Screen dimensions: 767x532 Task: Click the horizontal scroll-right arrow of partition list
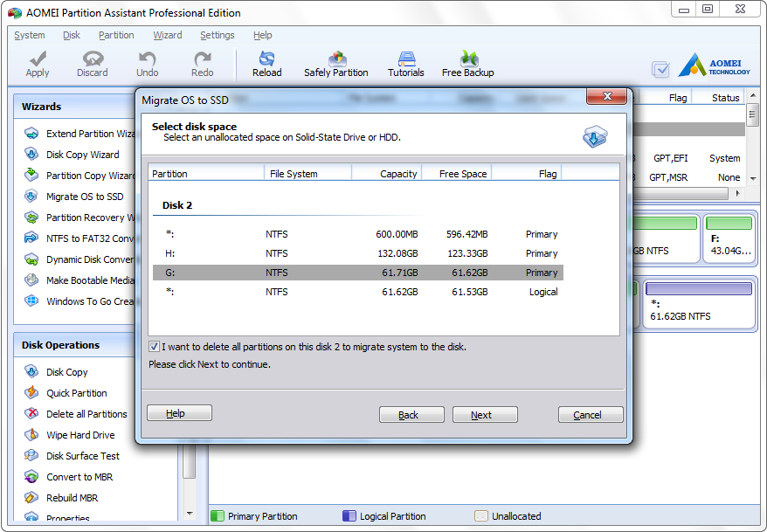click(x=737, y=193)
